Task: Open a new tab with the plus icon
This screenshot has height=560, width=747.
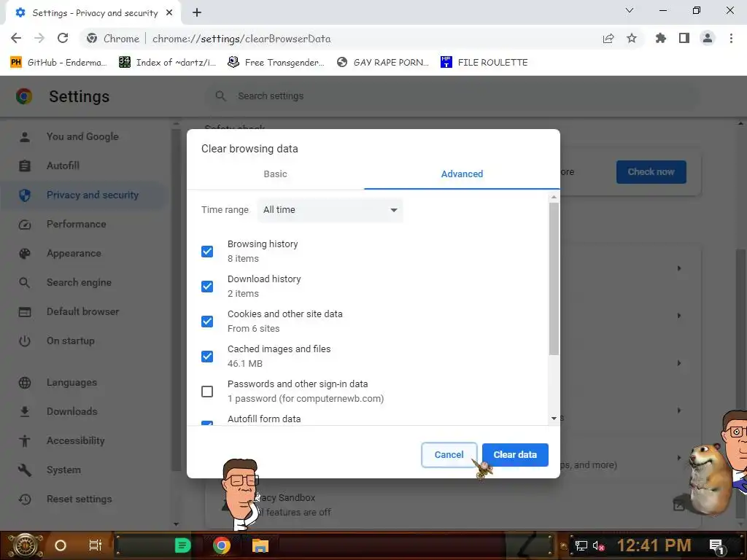Action: [x=197, y=12]
